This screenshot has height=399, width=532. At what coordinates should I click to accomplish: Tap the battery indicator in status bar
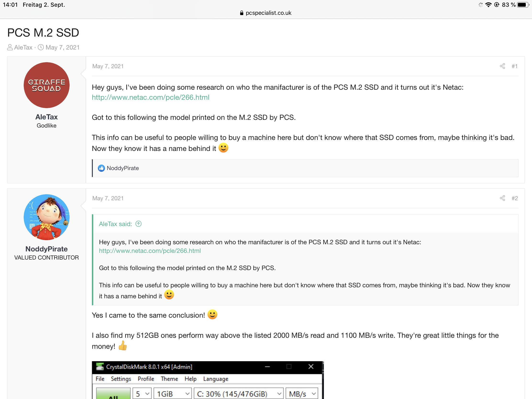pyautogui.click(x=523, y=5)
